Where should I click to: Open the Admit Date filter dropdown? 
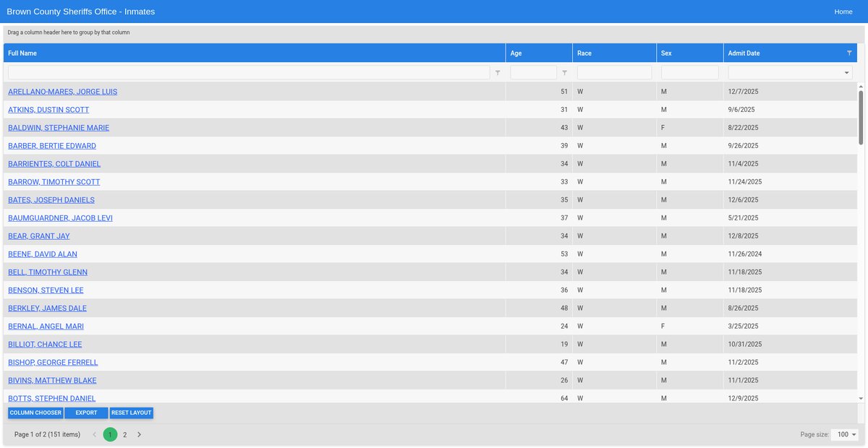(846, 73)
